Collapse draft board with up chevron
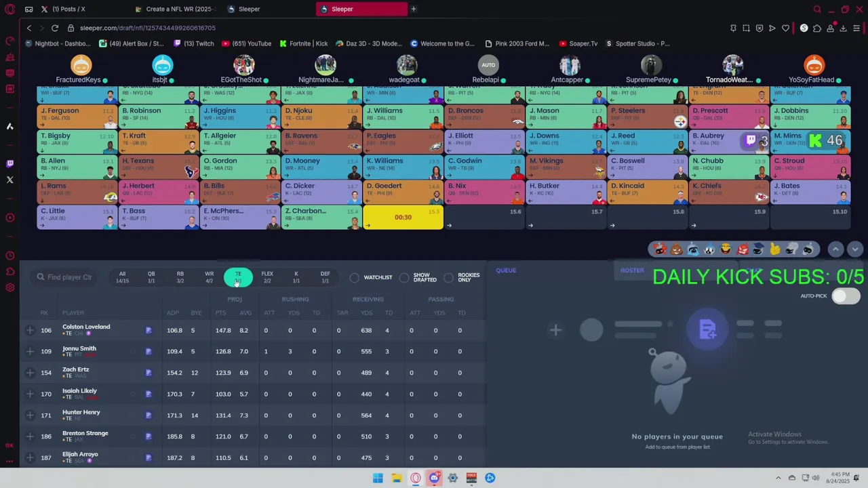This screenshot has height=488, width=868. pyautogui.click(x=835, y=249)
